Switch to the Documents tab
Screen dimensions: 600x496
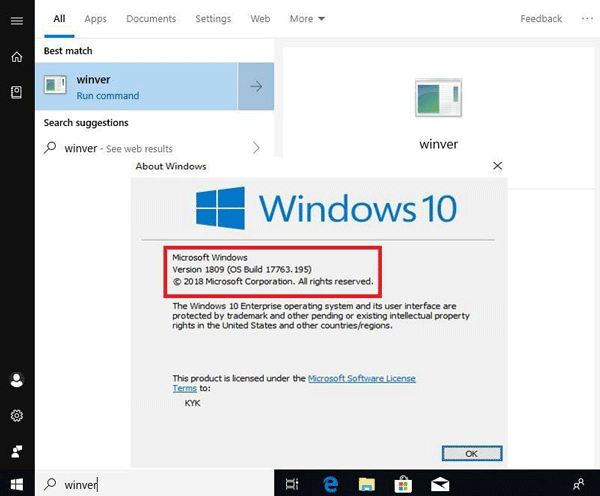coord(151,19)
